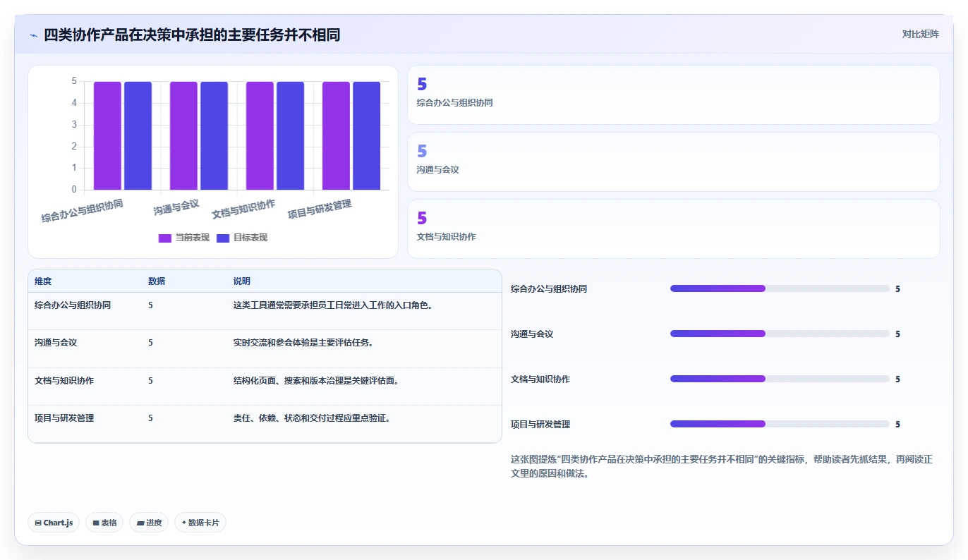The height and width of the screenshot is (560, 968).
Task: Click the 说明 table column header
Action: (x=242, y=281)
